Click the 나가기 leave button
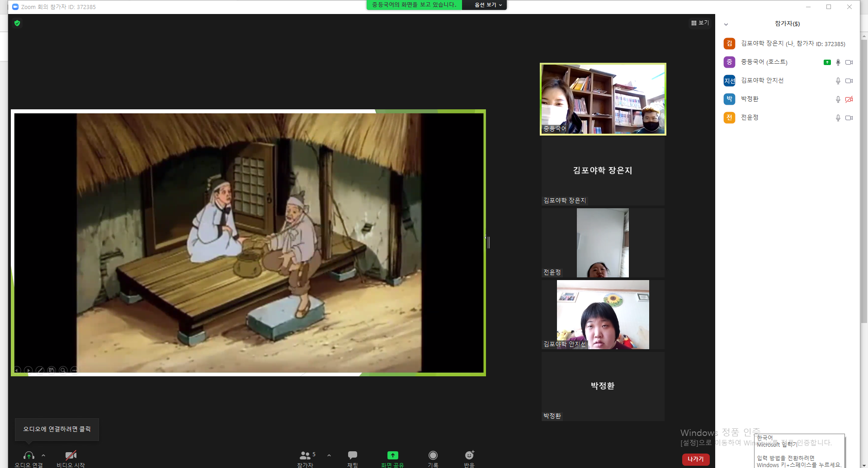The width and height of the screenshot is (868, 468). click(696, 459)
